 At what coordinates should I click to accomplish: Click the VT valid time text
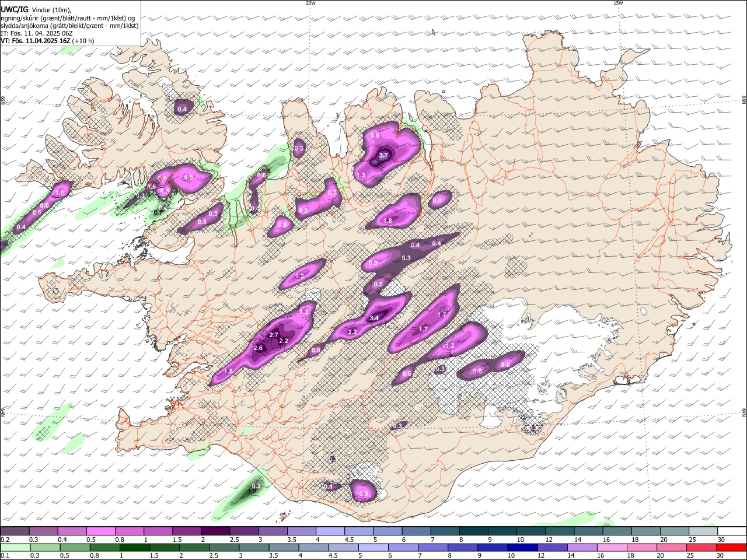pyautogui.click(x=47, y=41)
